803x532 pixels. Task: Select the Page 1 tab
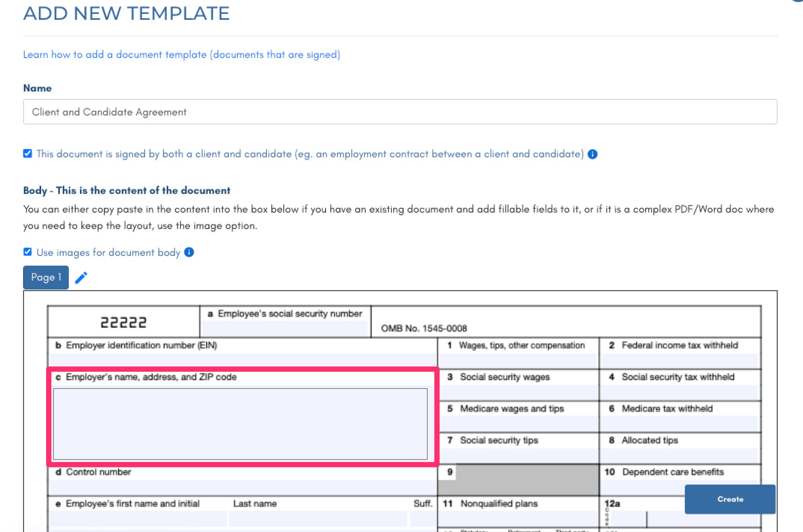(x=46, y=277)
